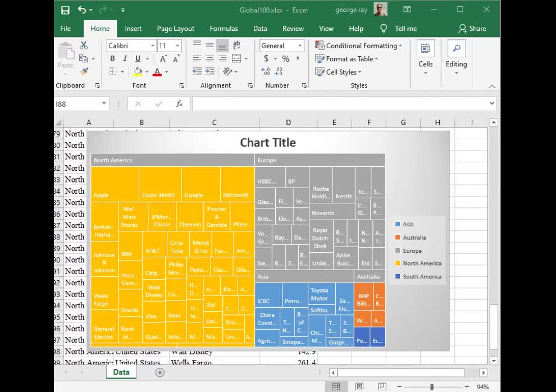556x392 pixels.
Task: Click the Orientation text angle icon
Action: (x=227, y=71)
